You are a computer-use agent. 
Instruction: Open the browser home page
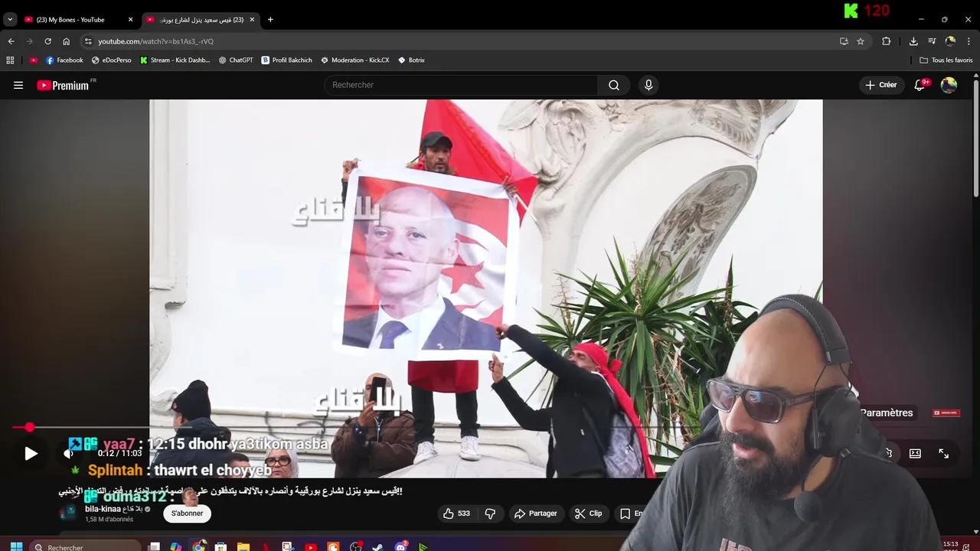[x=66, y=41]
